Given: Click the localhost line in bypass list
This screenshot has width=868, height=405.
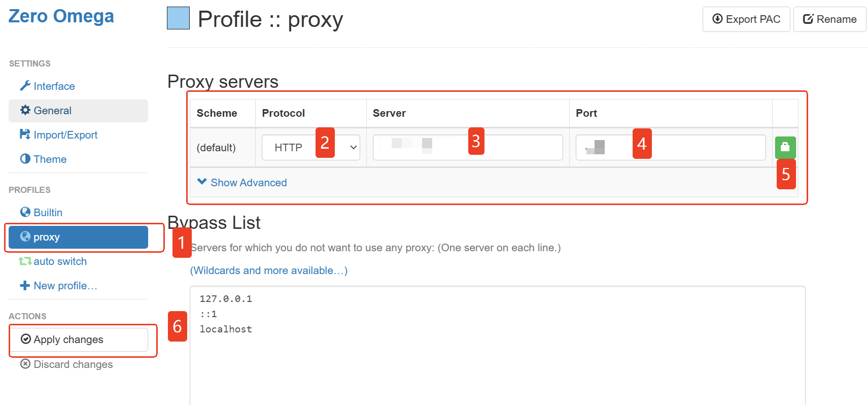Looking at the screenshot, I should tap(226, 329).
